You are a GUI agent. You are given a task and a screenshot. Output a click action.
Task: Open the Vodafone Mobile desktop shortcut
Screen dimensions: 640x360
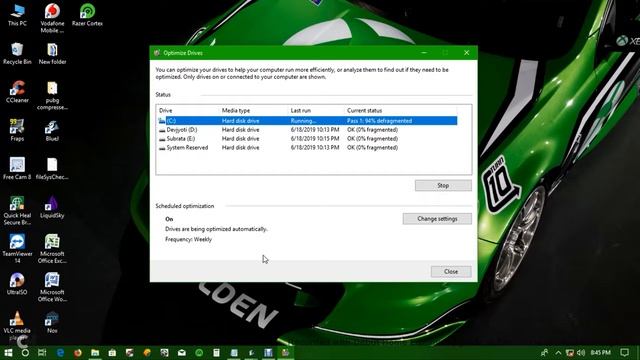tap(52, 18)
